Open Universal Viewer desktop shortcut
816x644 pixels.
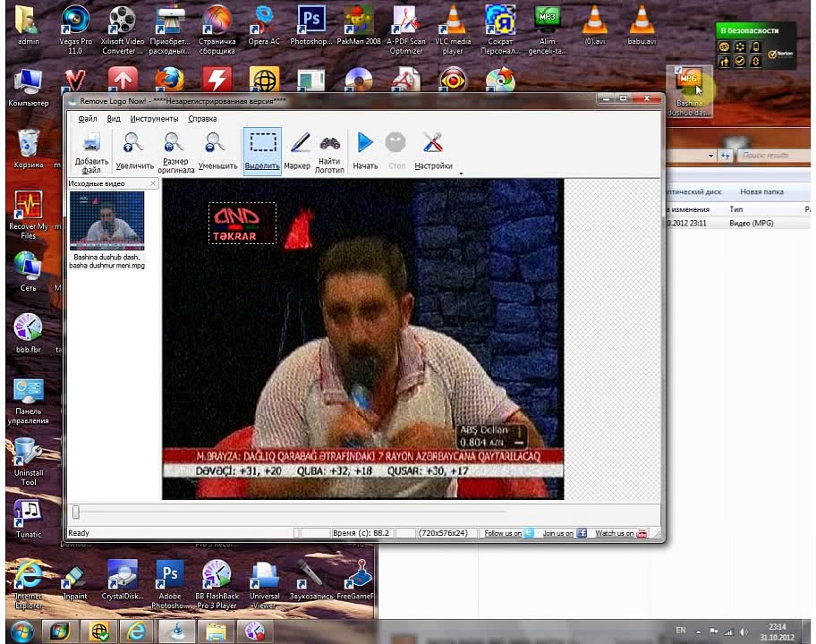pos(264,584)
